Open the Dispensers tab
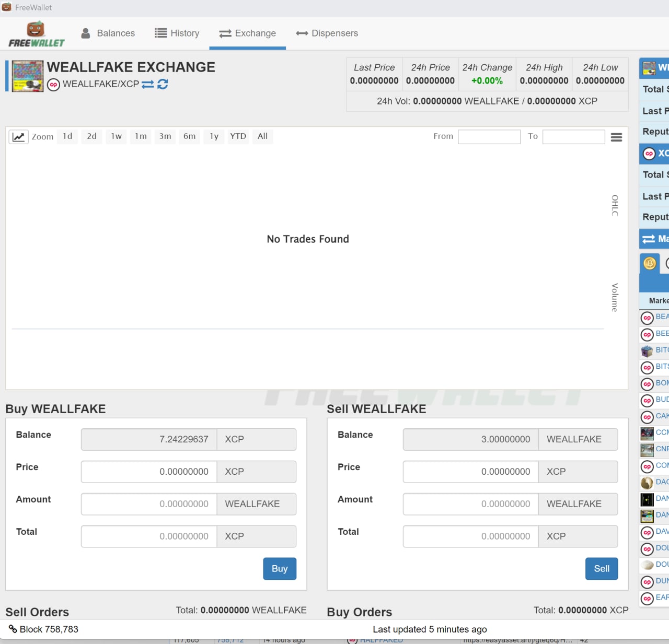This screenshot has height=644, width=669. pyautogui.click(x=327, y=33)
